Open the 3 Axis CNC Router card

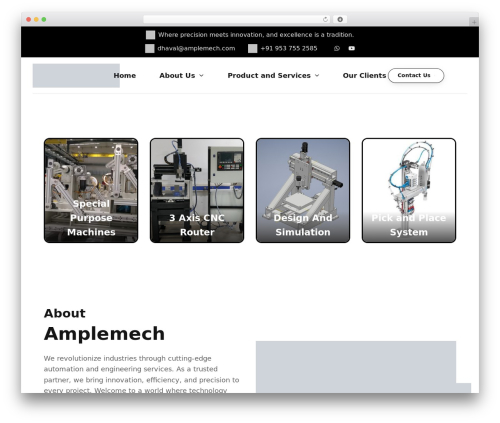pos(197,190)
